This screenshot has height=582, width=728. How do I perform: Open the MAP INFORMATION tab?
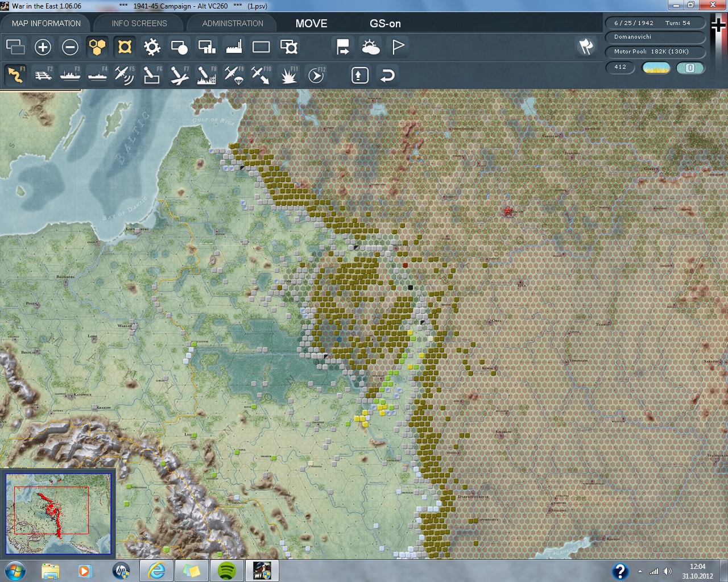[46, 23]
